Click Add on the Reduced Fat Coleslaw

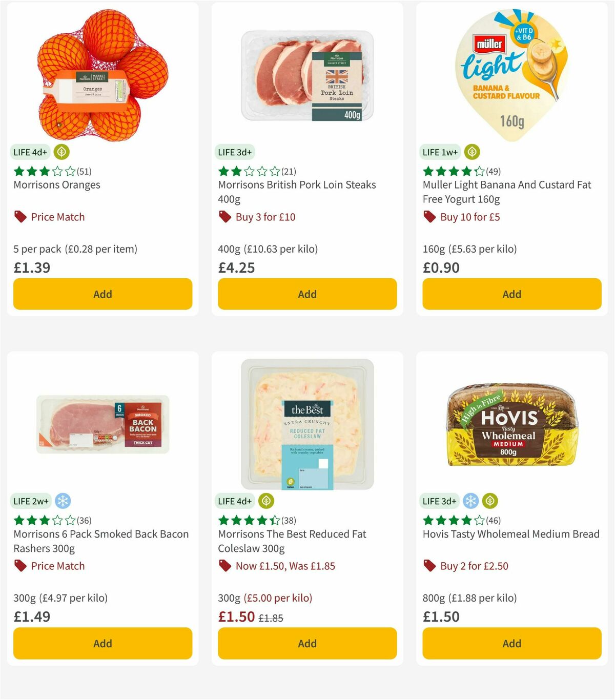(x=306, y=643)
